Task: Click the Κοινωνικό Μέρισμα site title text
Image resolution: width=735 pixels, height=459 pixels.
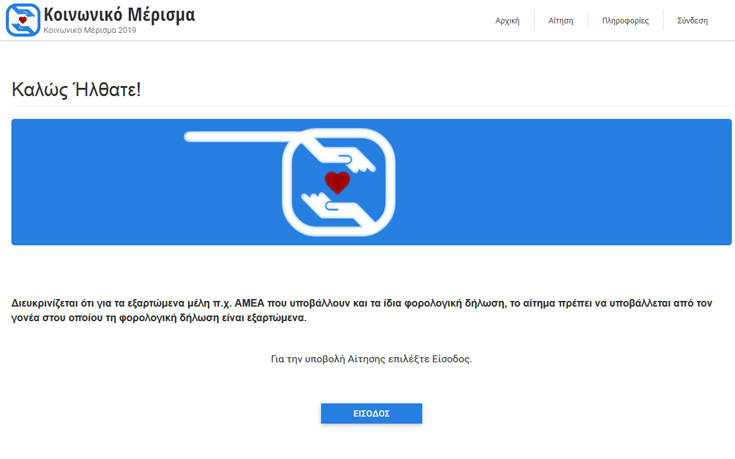Action: (x=120, y=15)
